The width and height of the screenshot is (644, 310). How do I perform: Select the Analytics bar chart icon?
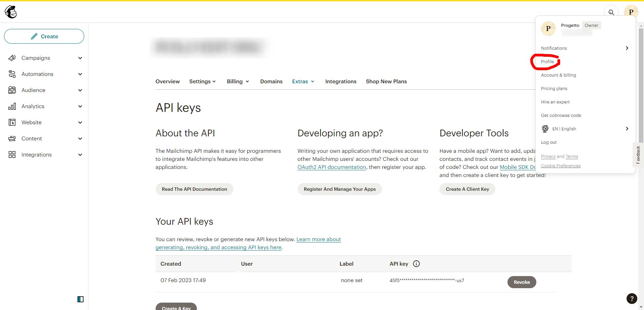(x=12, y=106)
